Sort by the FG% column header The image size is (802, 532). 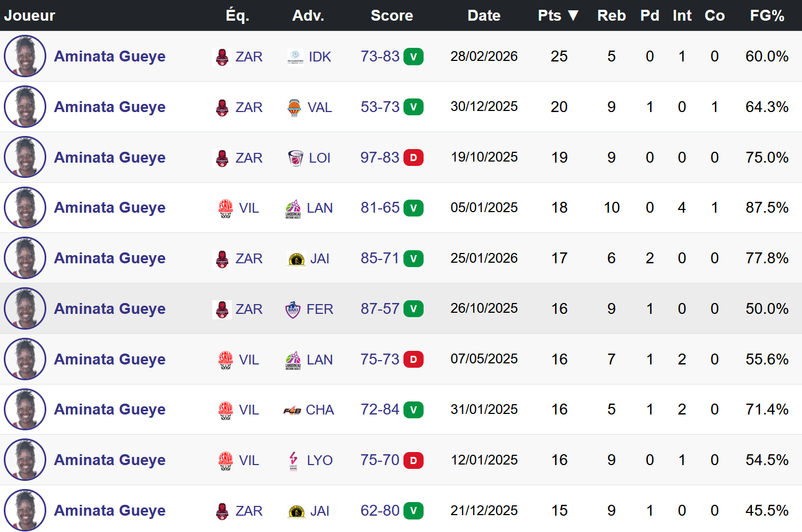tap(767, 15)
